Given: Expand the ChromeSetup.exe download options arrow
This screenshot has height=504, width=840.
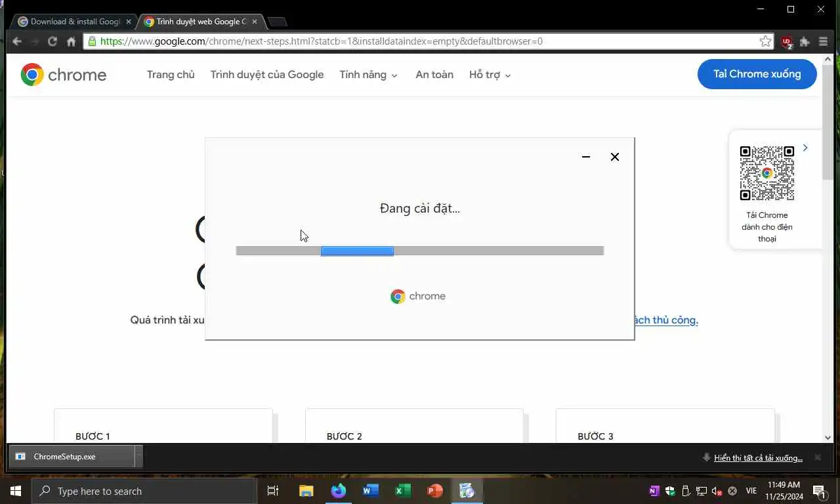Looking at the screenshot, I should (138, 457).
